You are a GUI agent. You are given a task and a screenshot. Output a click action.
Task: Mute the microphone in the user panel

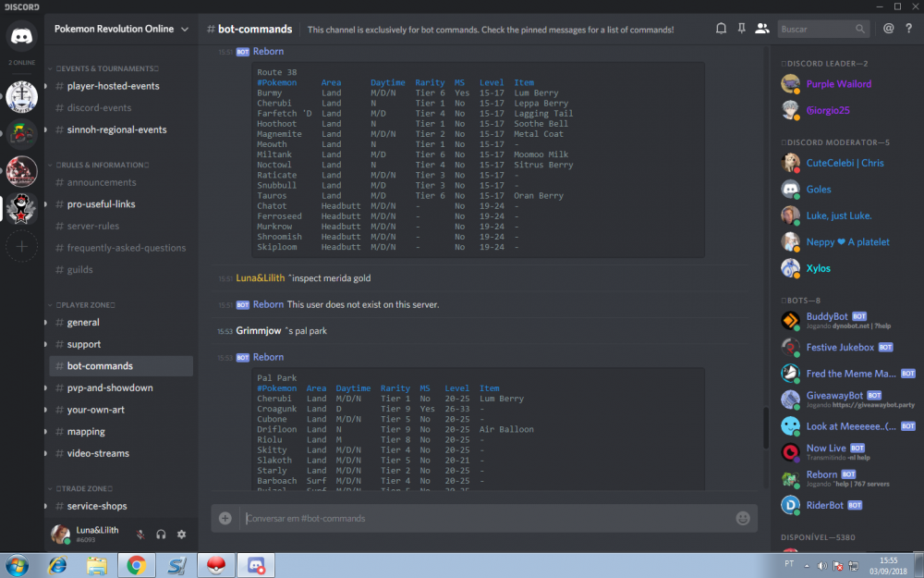140,535
